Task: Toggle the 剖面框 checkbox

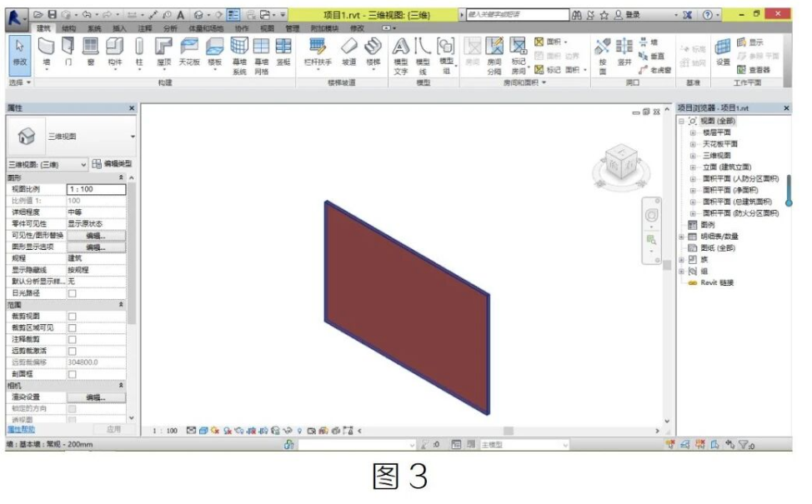Action: [x=73, y=374]
